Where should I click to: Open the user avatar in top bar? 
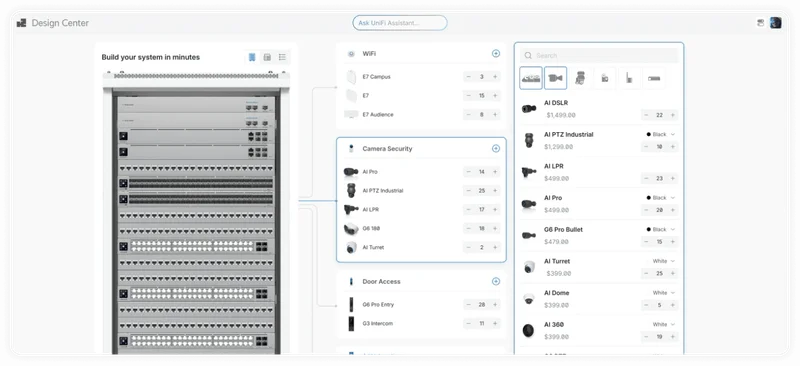point(776,23)
